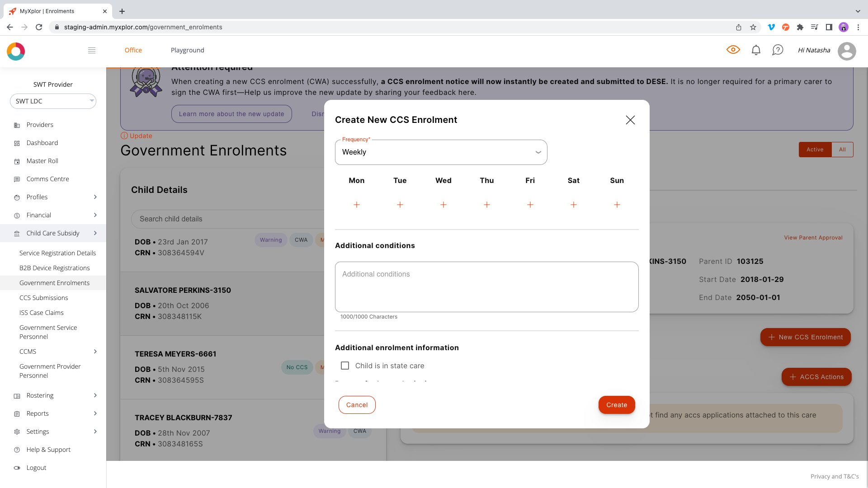
Task: Add a Friday session using the plus icon
Action: [530, 204]
